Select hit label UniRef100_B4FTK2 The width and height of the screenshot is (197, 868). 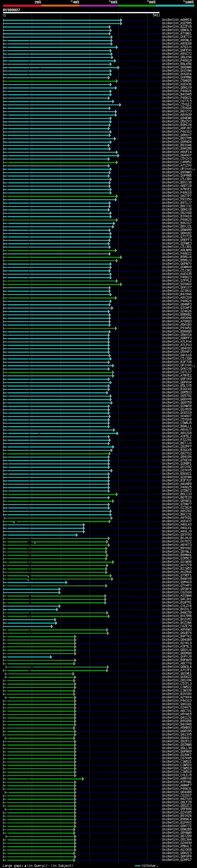coord(177,636)
